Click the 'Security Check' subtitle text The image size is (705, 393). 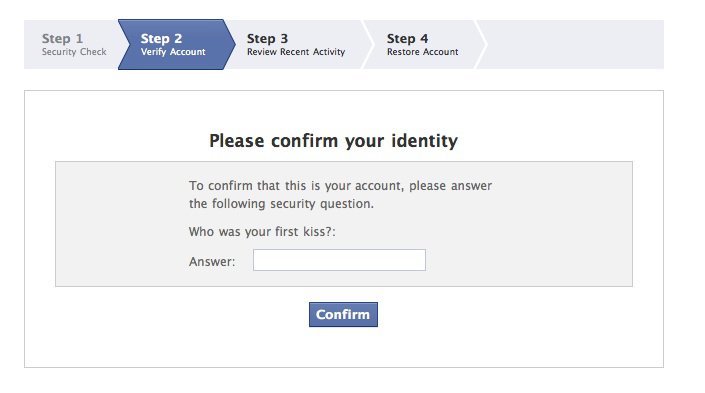pyautogui.click(x=74, y=52)
